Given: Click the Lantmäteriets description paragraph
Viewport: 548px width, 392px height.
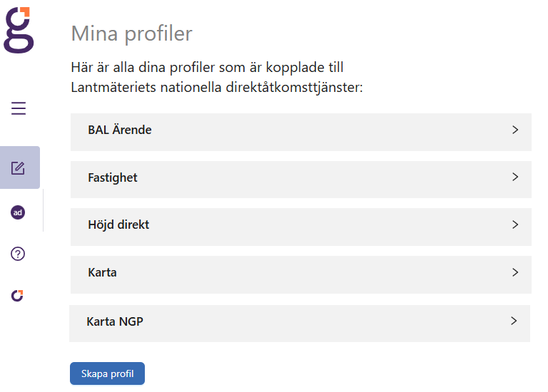Looking at the screenshot, I should coord(217,78).
